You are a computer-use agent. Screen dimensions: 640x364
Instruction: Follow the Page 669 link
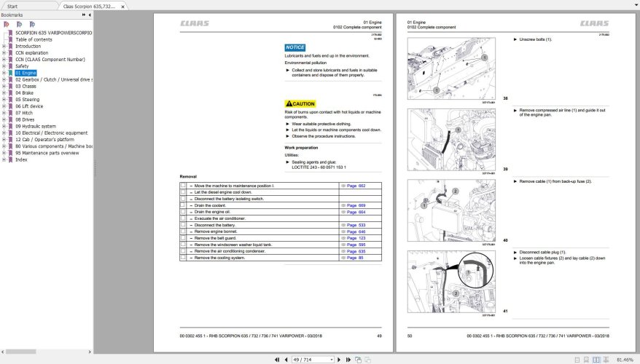tap(356, 205)
